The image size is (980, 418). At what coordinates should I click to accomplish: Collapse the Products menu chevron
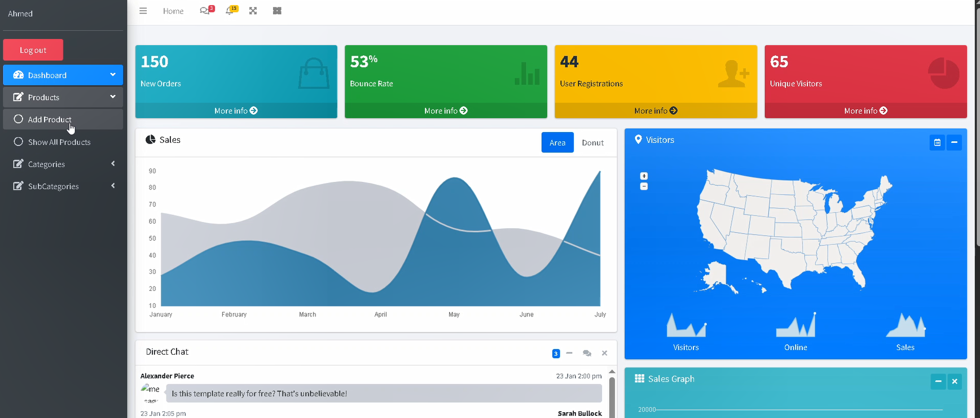coord(113,97)
